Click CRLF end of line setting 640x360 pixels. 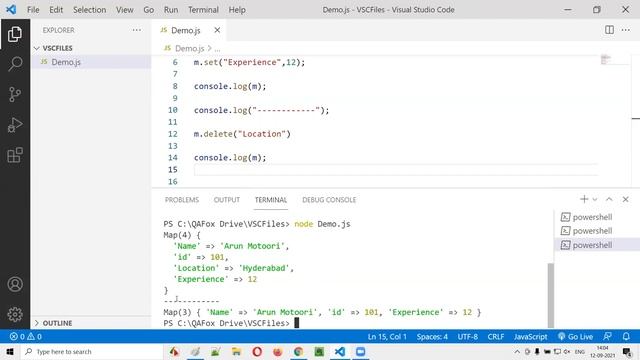[496, 337]
